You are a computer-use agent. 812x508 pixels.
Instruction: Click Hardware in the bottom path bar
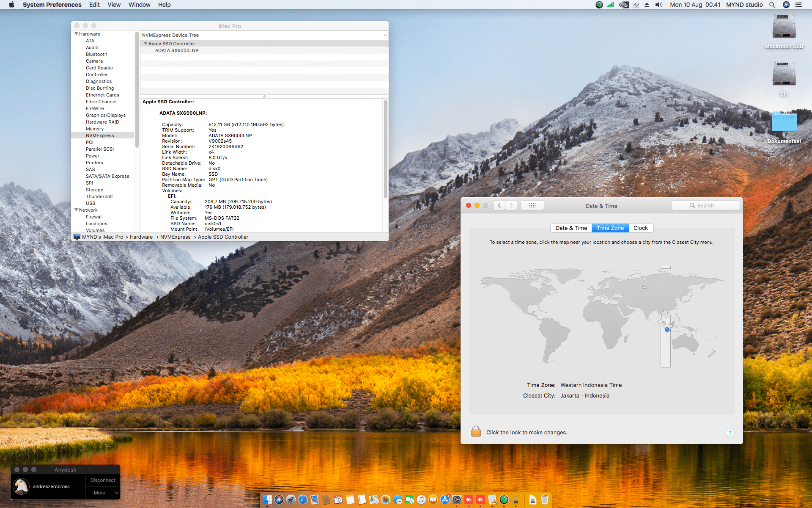141,237
